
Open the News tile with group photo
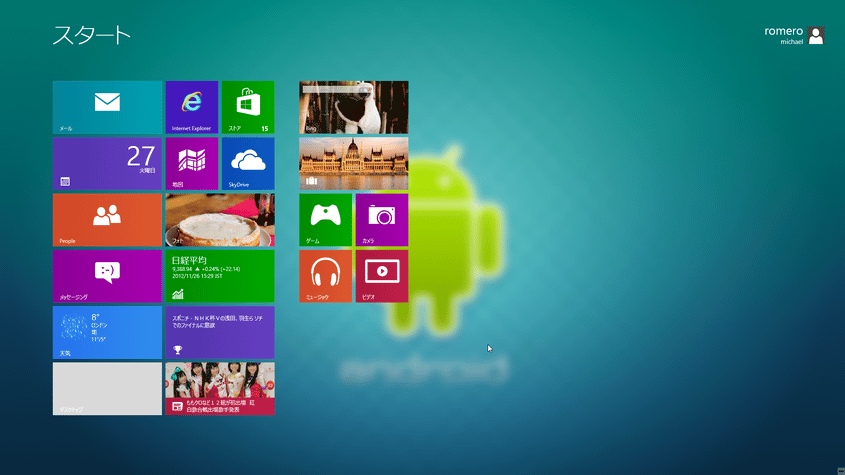tap(220, 389)
